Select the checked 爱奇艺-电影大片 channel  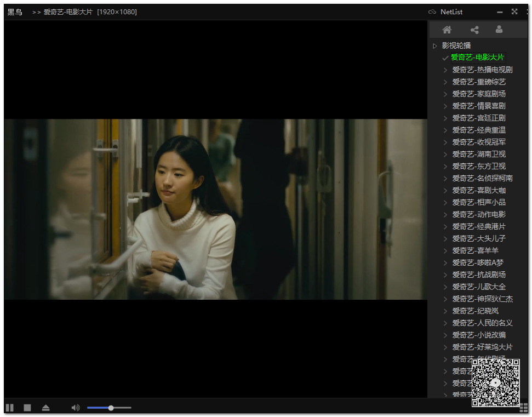478,58
